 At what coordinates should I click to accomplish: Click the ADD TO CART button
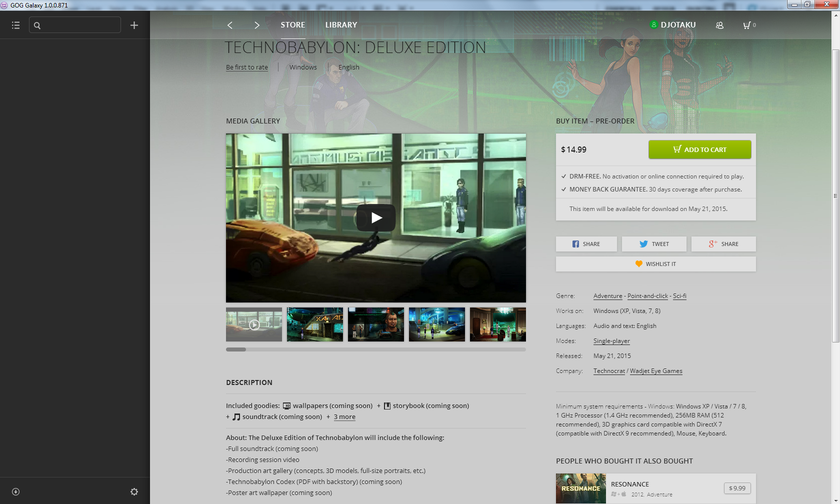coord(699,149)
